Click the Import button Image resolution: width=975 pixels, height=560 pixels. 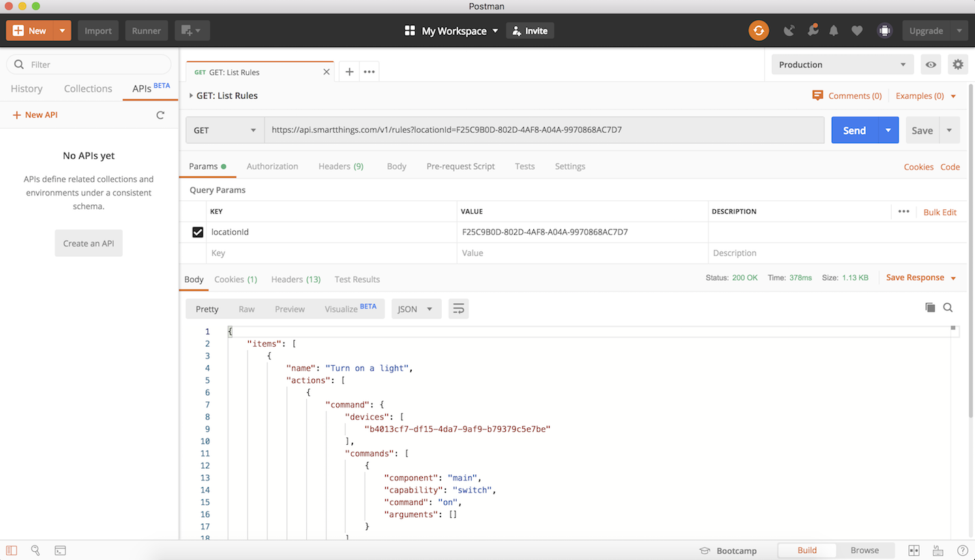tap(98, 31)
